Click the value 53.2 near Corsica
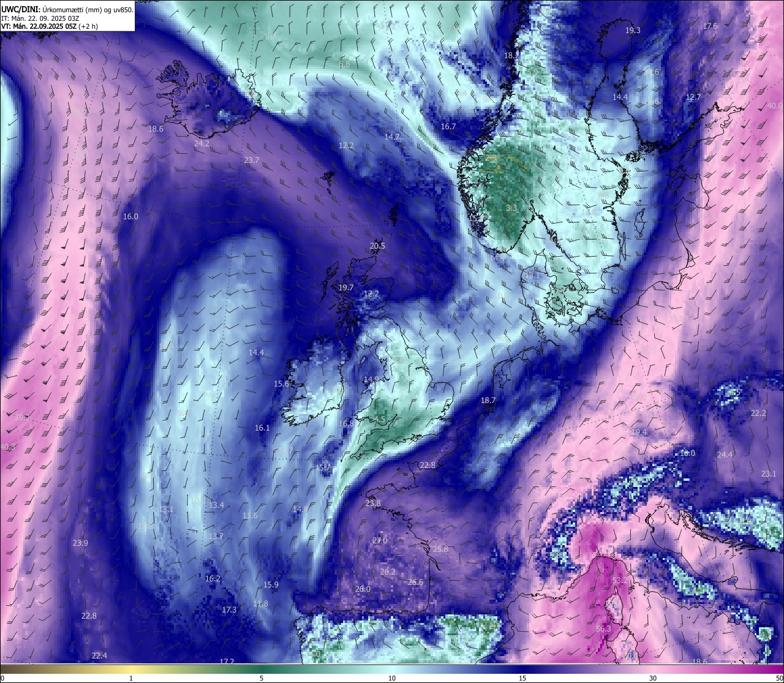This screenshot has width=784, height=683. click(620, 581)
